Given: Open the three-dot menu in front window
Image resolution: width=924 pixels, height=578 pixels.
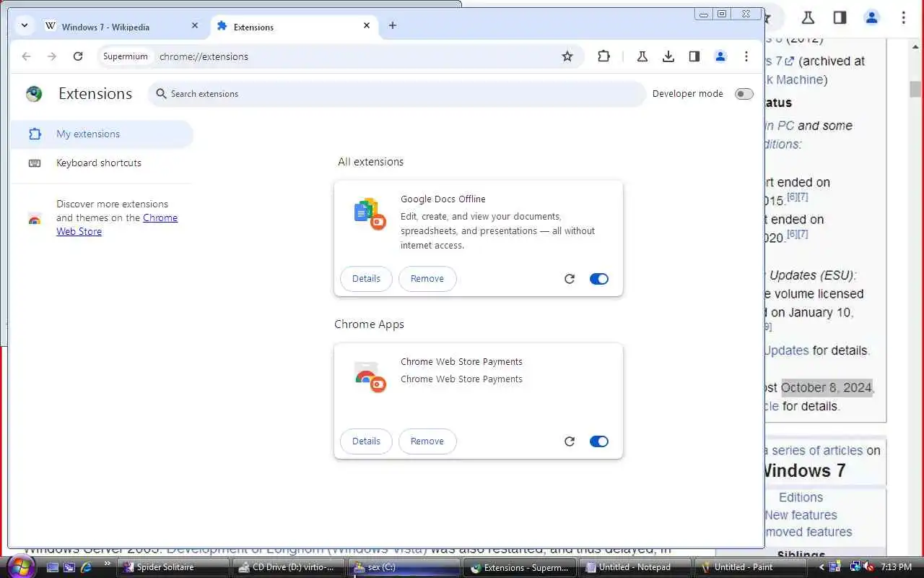Looking at the screenshot, I should (746, 56).
